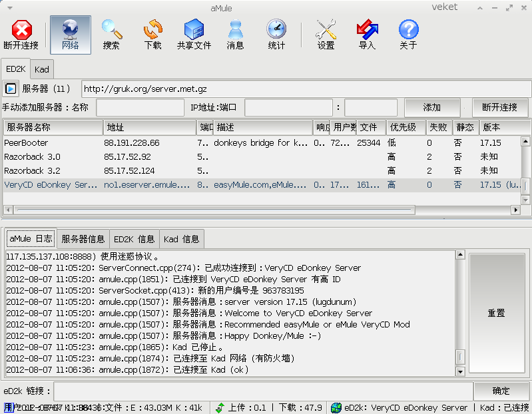532x414 pixels.
Task: Click the Import (导入) arrows icon
Action: pyautogui.click(x=367, y=29)
